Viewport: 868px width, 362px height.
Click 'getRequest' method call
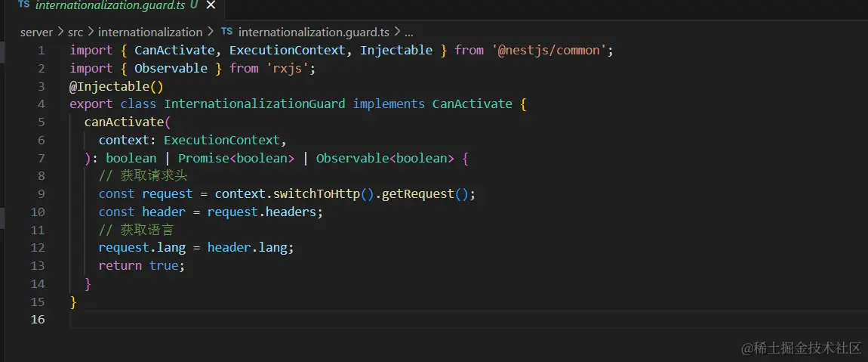coord(418,194)
